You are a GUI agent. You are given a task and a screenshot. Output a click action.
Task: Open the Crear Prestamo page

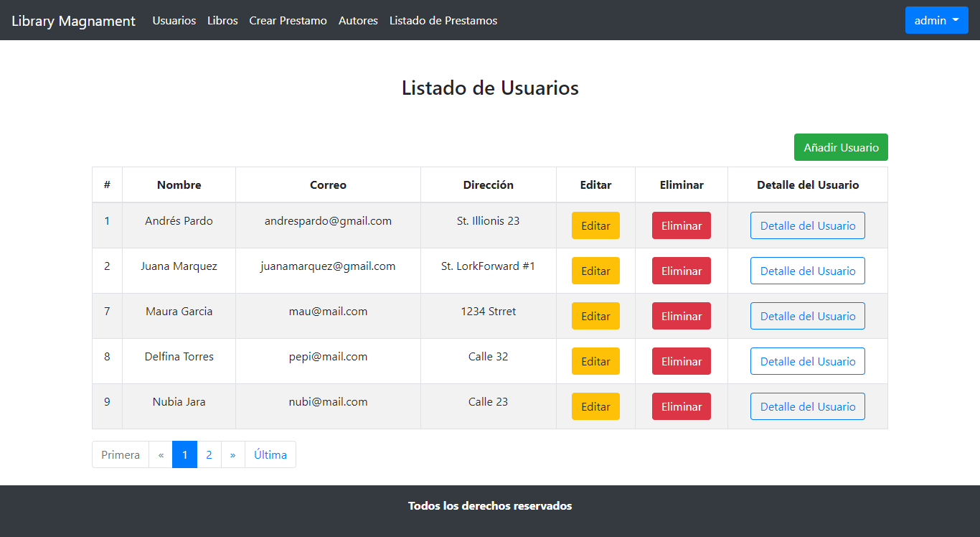[x=288, y=21]
